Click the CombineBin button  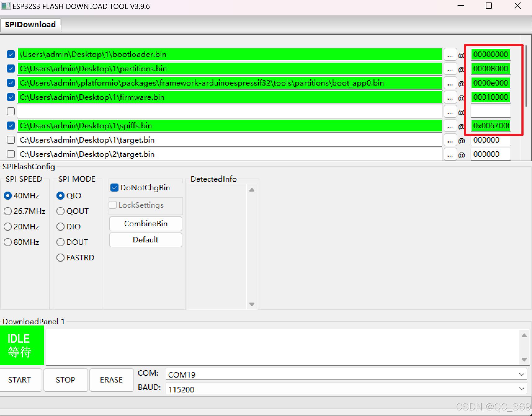[145, 223]
